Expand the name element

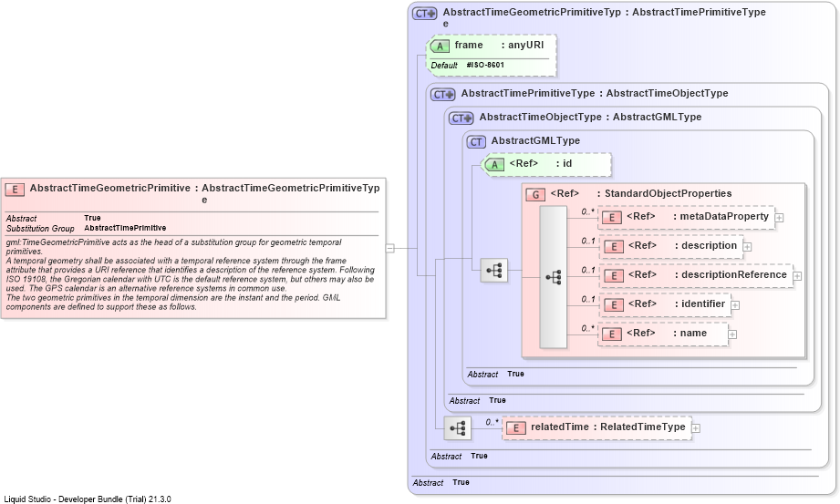732,334
